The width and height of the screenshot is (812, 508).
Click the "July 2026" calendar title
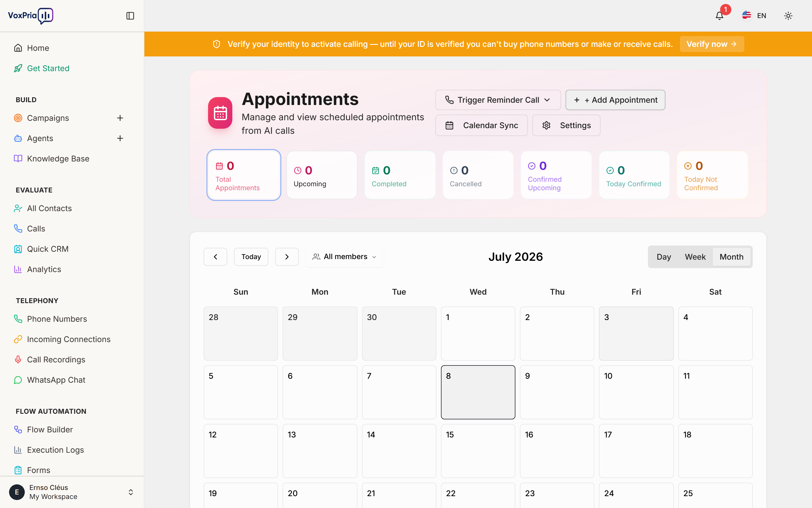[515, 257]
